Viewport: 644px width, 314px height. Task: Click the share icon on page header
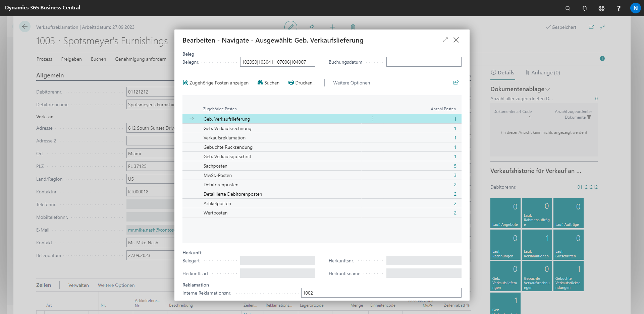point(311,27)
